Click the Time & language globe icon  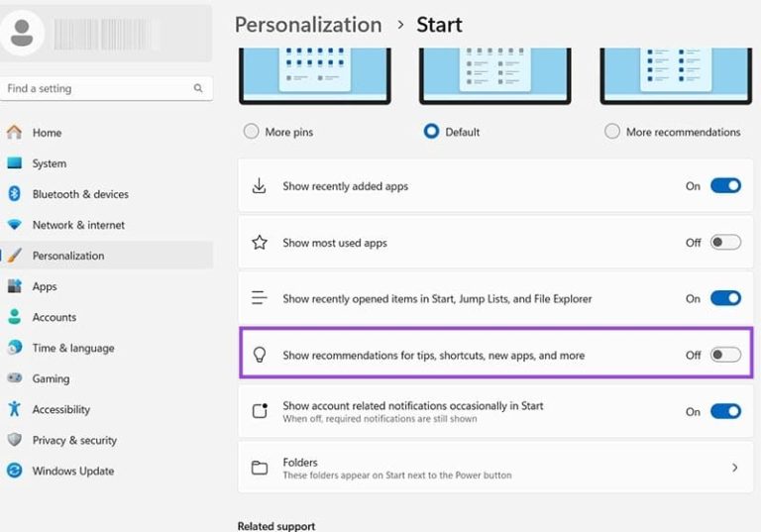point(15,348)
